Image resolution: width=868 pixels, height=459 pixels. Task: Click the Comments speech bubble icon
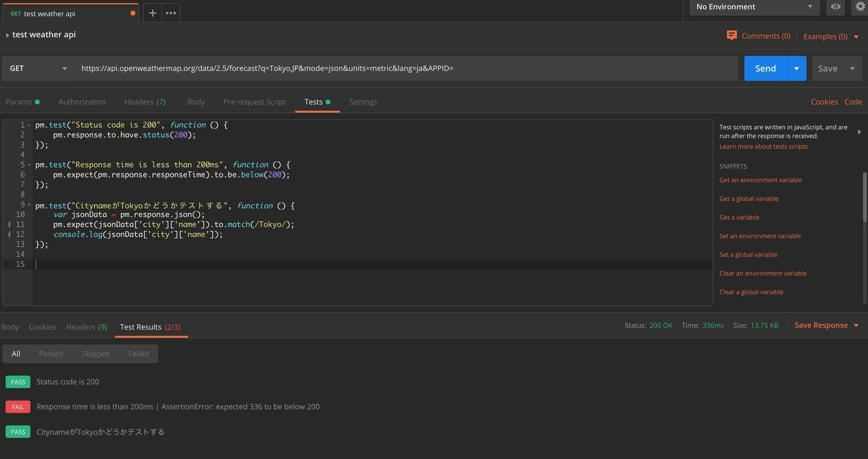732,36
